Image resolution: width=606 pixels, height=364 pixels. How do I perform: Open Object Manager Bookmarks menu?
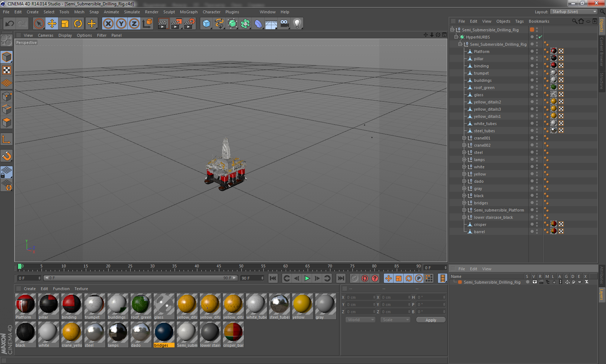point(539,21)
